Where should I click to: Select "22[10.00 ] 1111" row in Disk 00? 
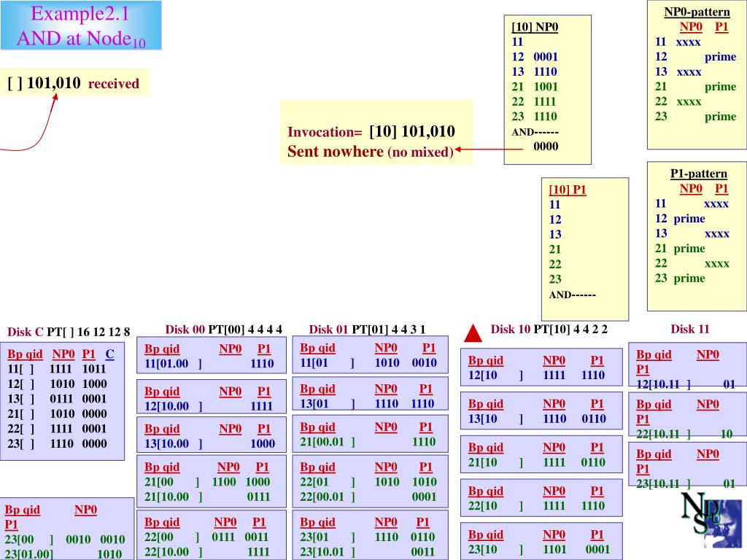tap(207, 552)
